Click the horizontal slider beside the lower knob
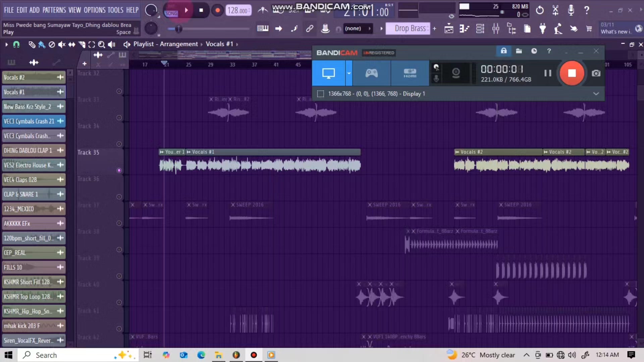644x362 pixels. [209, 29]
